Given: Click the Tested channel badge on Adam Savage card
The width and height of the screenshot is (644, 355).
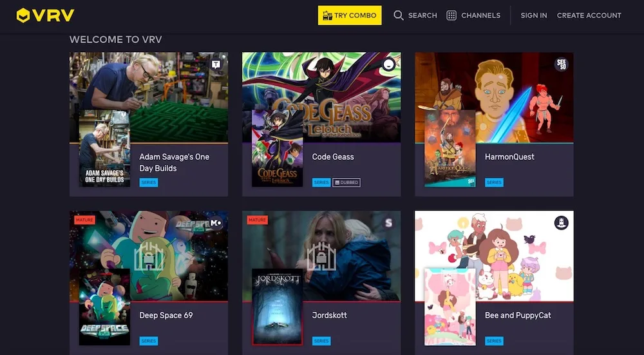Looking at the screenshot, I should point(216,64).
